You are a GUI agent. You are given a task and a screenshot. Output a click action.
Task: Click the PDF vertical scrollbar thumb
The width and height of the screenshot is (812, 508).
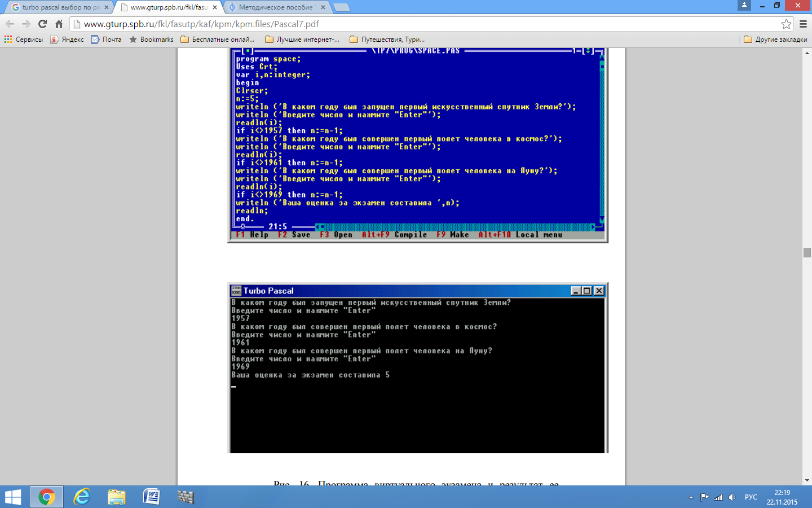pyautogui.click(x=807, y=252)
